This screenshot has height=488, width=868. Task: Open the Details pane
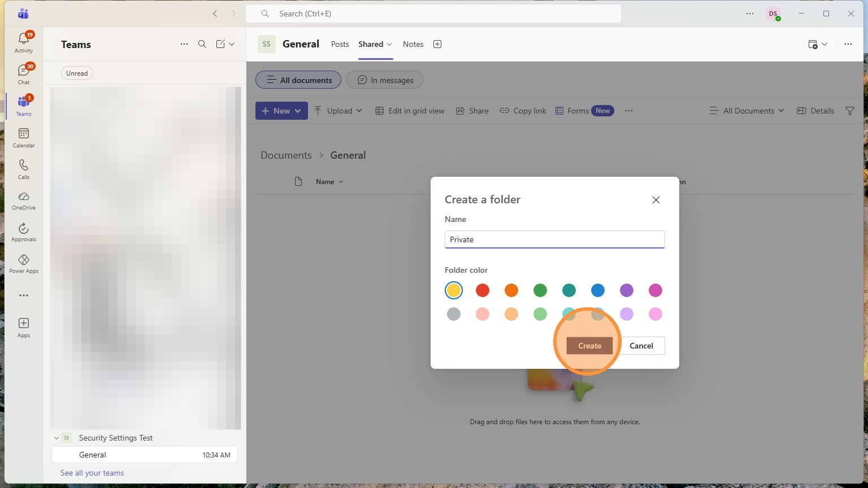815,111
